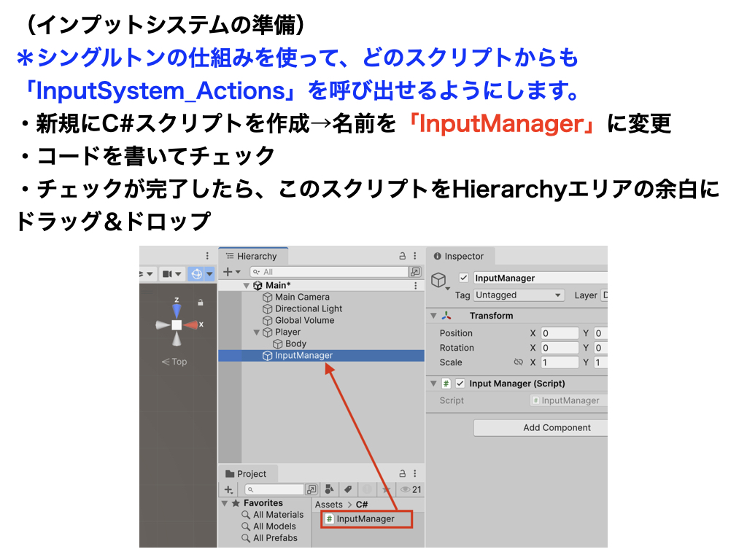Select All Prefabs under Favorites
The height and width of the screenshot is (560, 747).
270,538
